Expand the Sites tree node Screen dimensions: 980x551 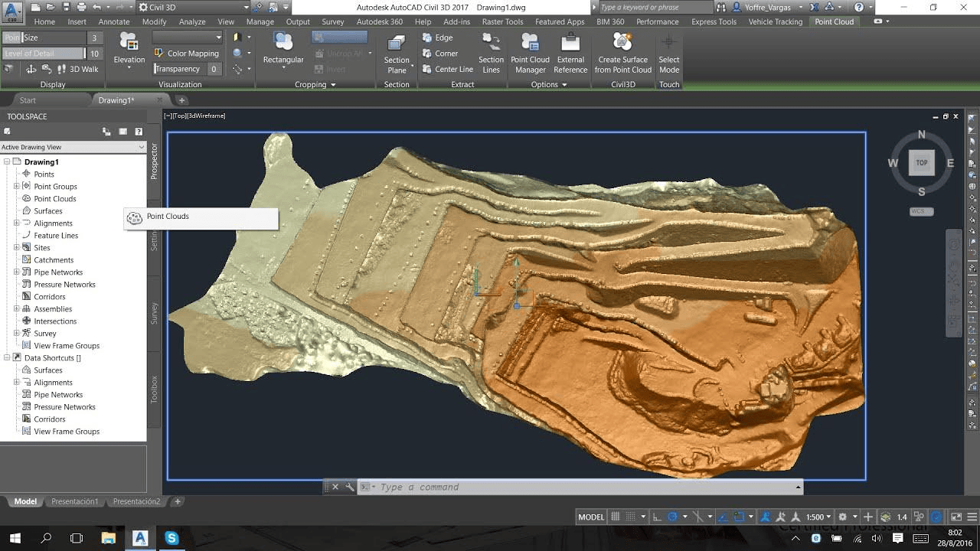(16, 247)
